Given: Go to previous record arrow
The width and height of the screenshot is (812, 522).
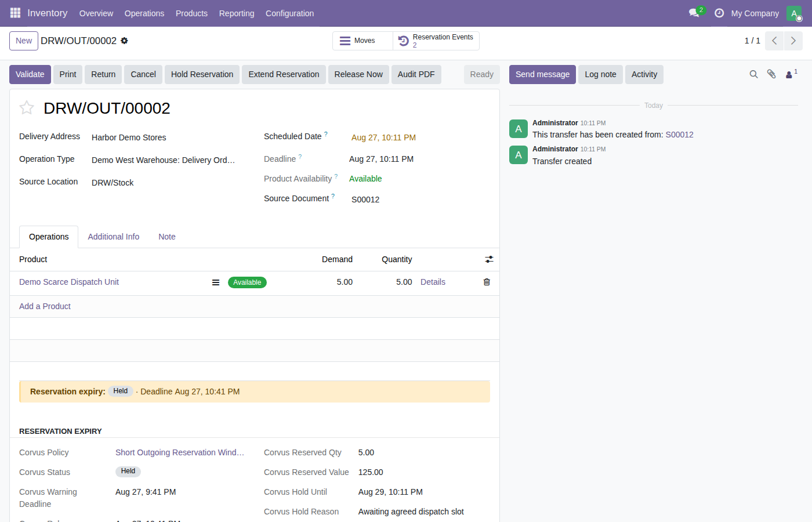Looking at the screenshot, I should (774, 41).
